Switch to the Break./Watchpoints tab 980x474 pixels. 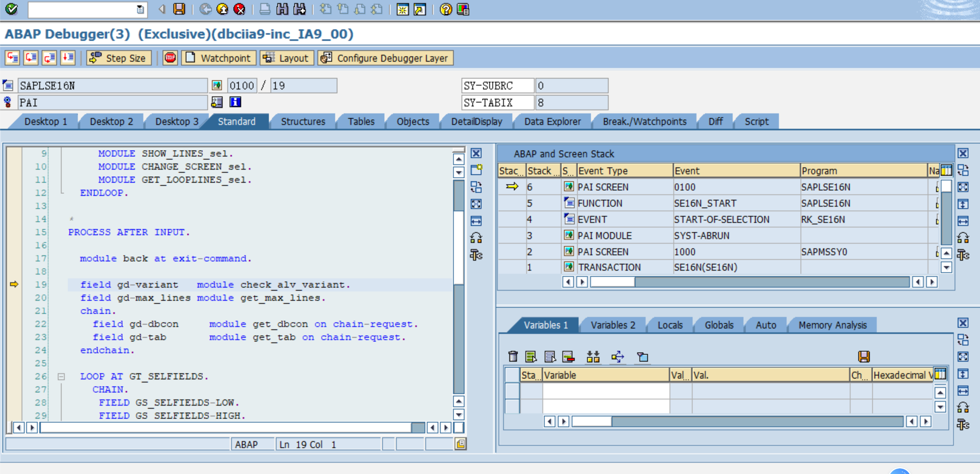pos(644,121)
